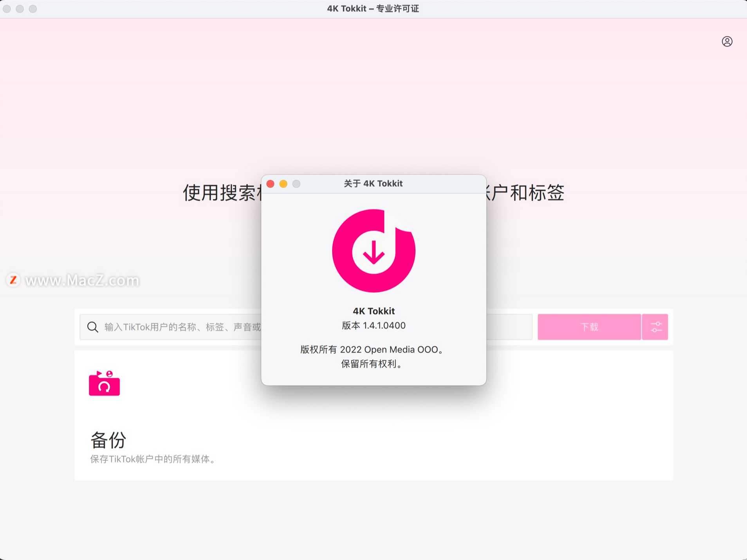
Task: Click the magnifying glass icon in search bar
Action: [92, 327]
